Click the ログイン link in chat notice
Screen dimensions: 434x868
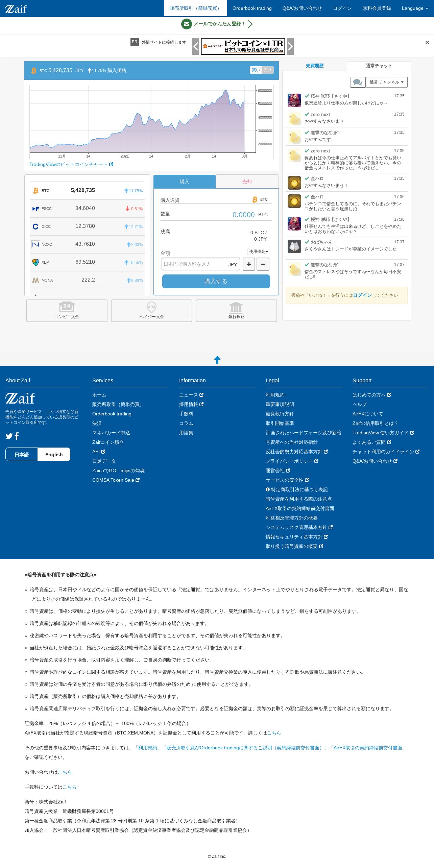[362, 295]
